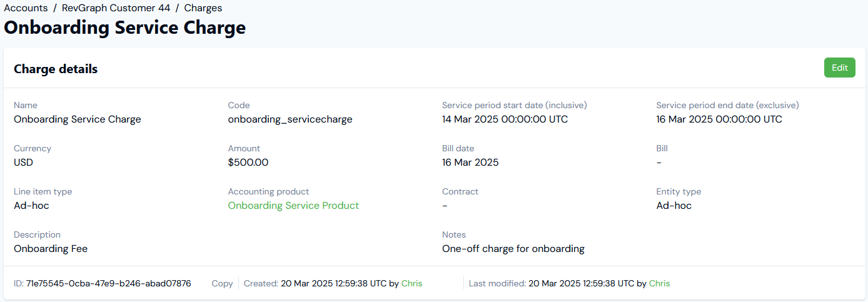
Task: Click the green Edit button
Action: point(839,68)
